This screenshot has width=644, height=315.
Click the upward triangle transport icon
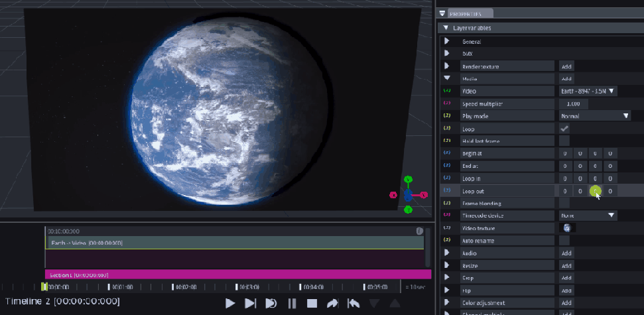tap(395, 304)
